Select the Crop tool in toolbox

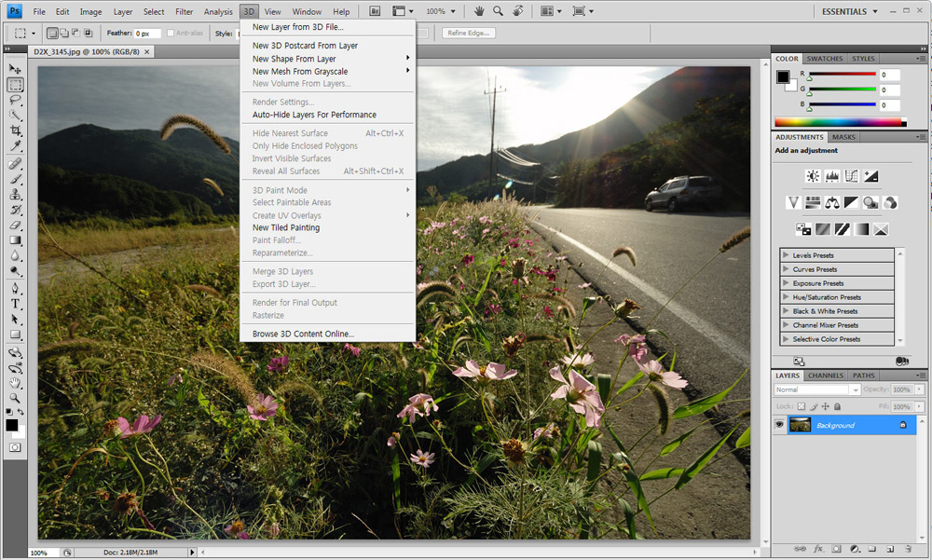tap(16, 130)
